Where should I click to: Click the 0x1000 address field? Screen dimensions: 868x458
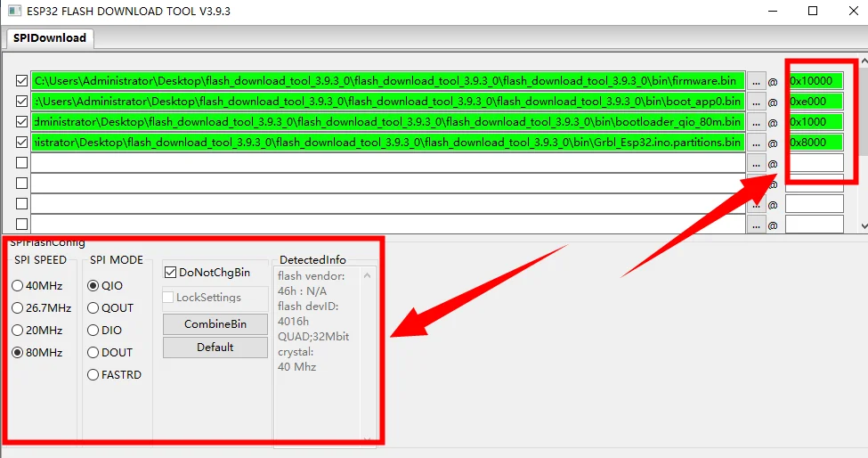pos(815,122)
